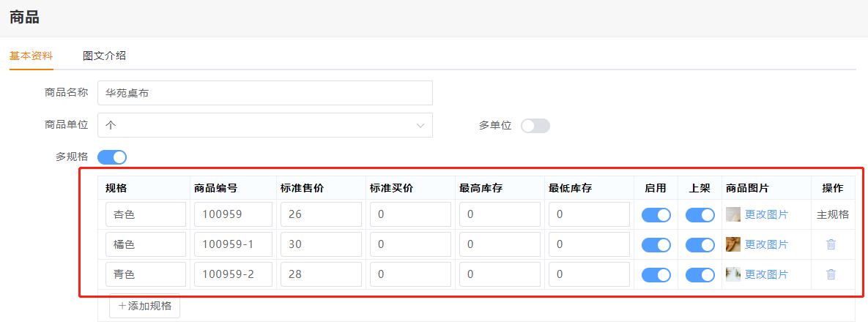Screen dimensions: 868x327
Task: Click the 橘色 product image thumbnail
Action: click(732, 244)
